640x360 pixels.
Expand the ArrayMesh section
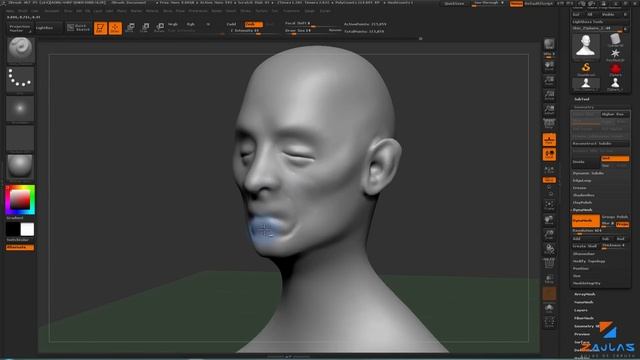[x=585, y=294]
